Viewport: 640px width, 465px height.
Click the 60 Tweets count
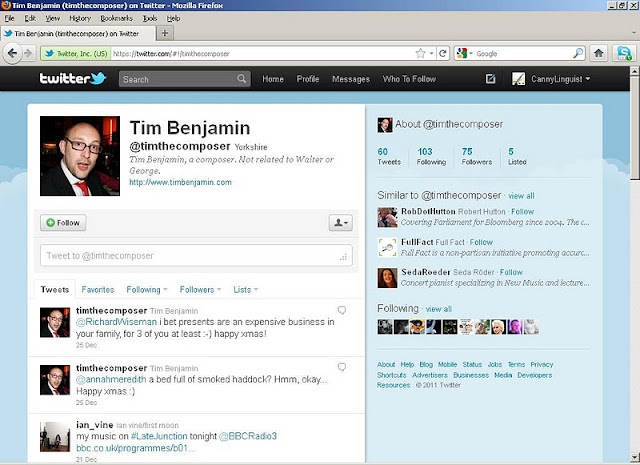[389, 156]
